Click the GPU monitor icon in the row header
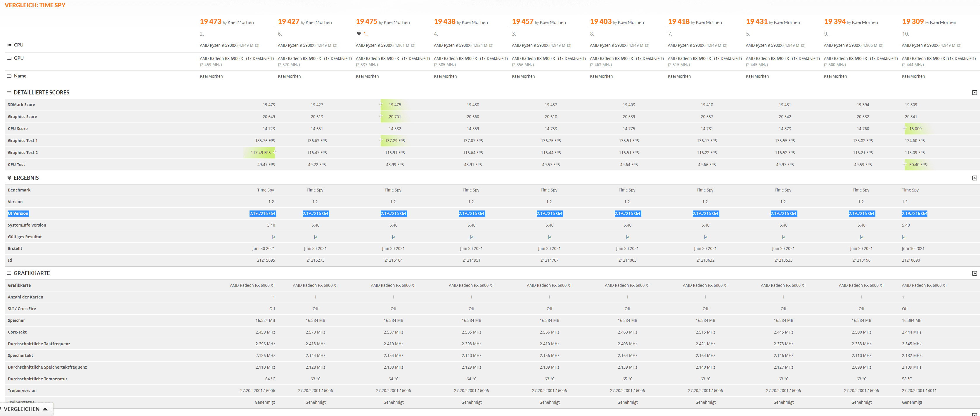Screen dimensions: 980x416 [x=10, y=58]
